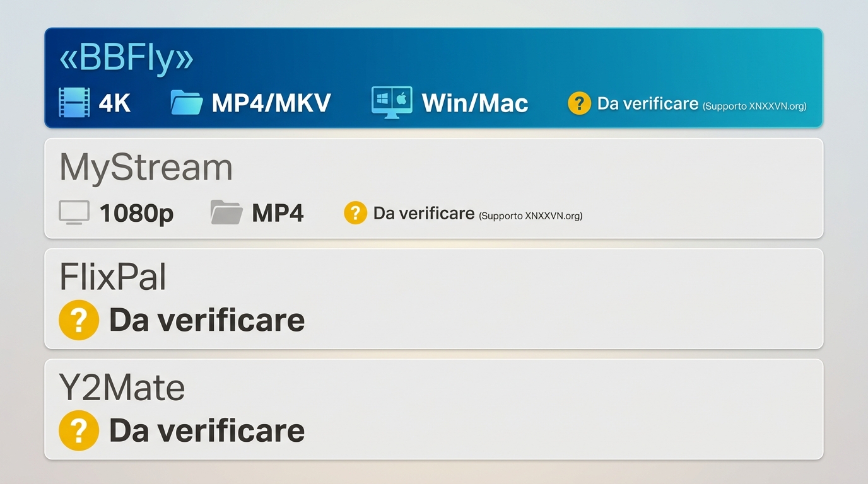Click the blue folder icon beside MP4/MKV
Image resolution: width=868 pixels, height=484 pixels.
pos(187,103)
